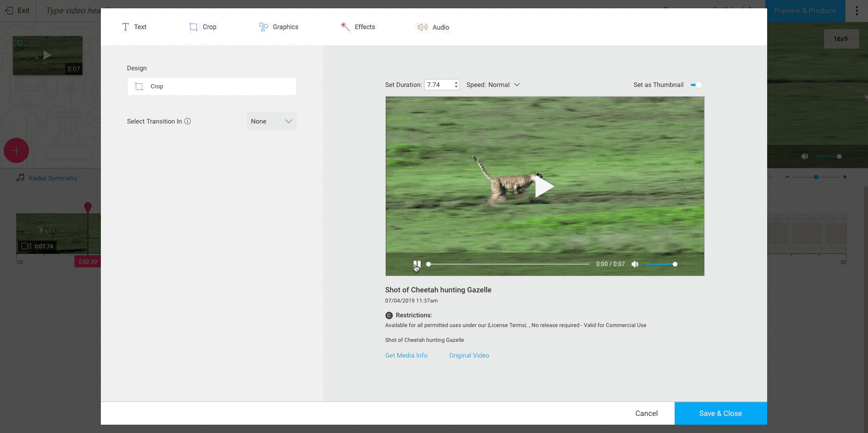
Task: Click the title Shot of Cheetah hunting Gazelle
Action: pyautogui.click(x=438, y=290)
